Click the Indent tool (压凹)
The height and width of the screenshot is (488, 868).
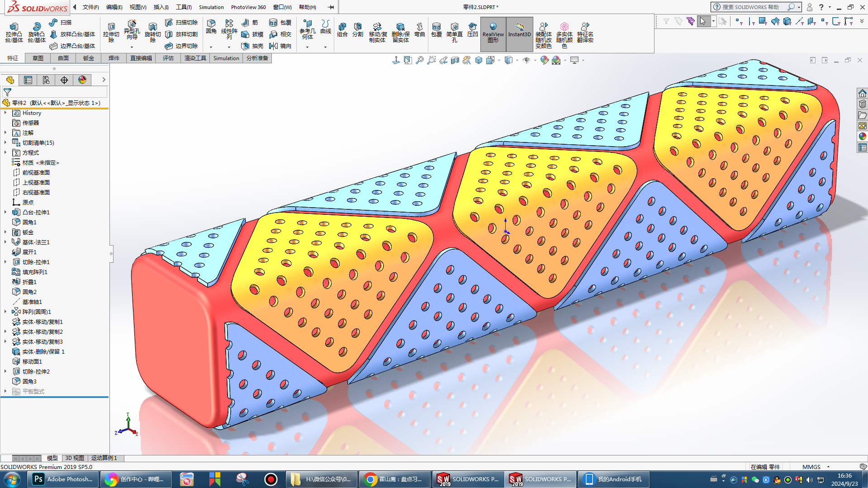coord(473,30)
